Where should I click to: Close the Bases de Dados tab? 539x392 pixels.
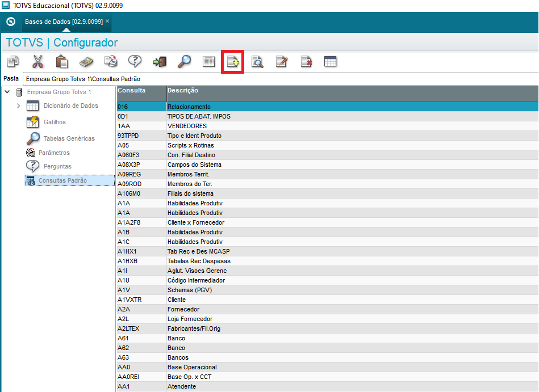pyautogui.click(x=107, y=21)
